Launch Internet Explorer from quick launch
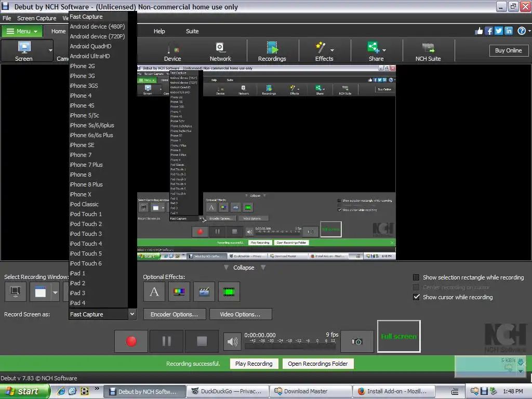 pos(61,391)
